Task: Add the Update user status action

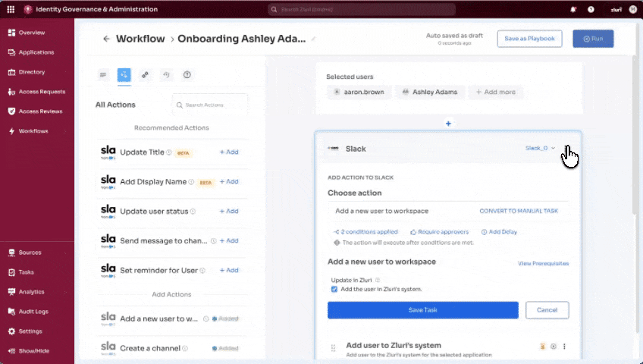Action: click(x=229, y=211)
